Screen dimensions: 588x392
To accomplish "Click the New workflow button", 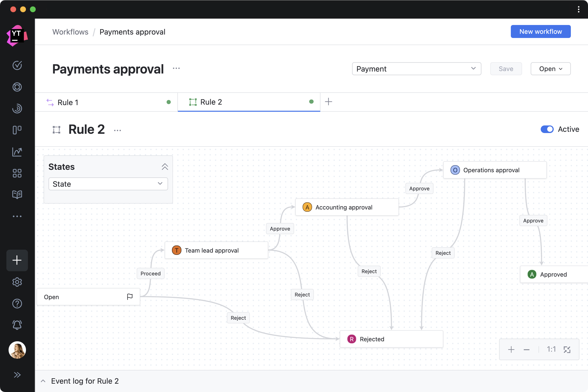I will click(x=540, y=32).
